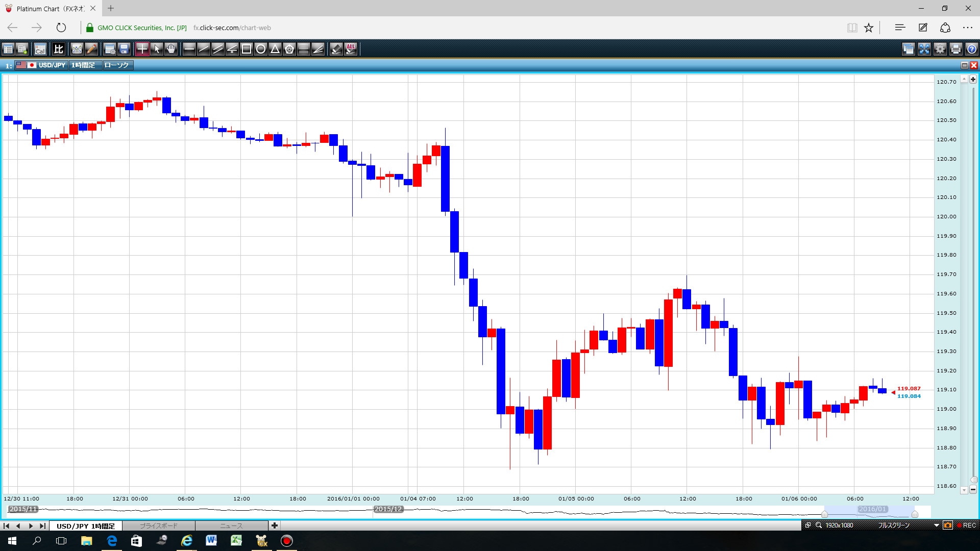Toggle chart panel maximize button
The image size is (980, 551).
coord(964,65)
